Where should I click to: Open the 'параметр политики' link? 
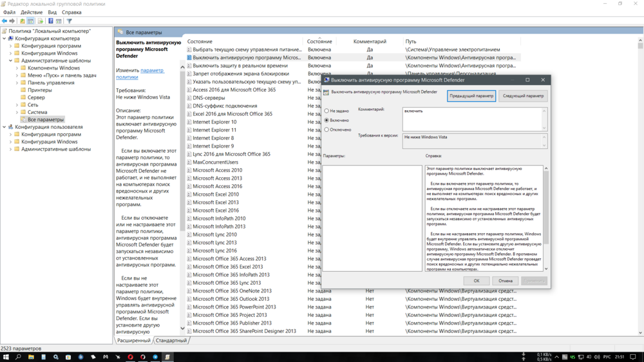point(140,73)
